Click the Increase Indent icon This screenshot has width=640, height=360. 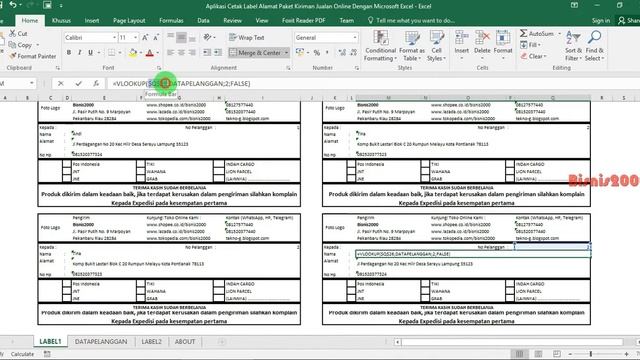218,53
